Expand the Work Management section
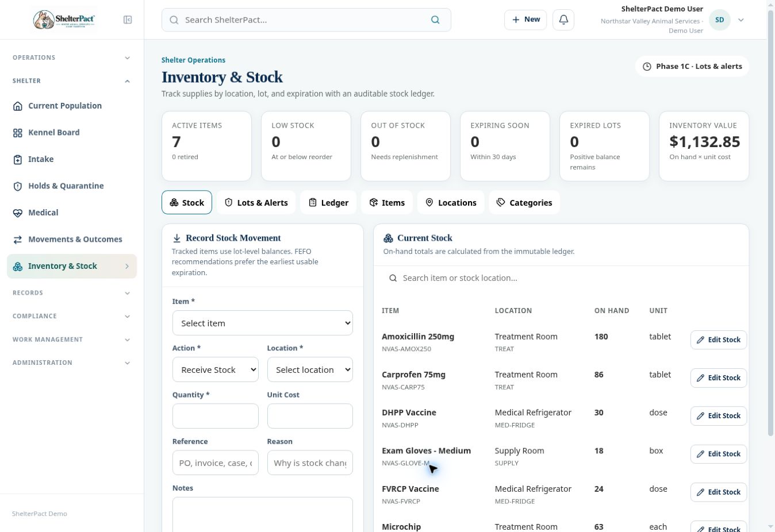775x532 pixels. coord(72,340)
